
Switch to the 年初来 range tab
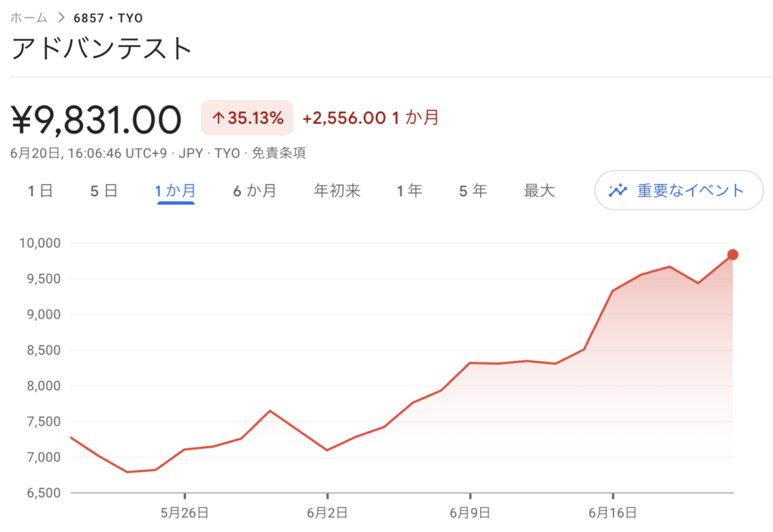tap(337, 191)
